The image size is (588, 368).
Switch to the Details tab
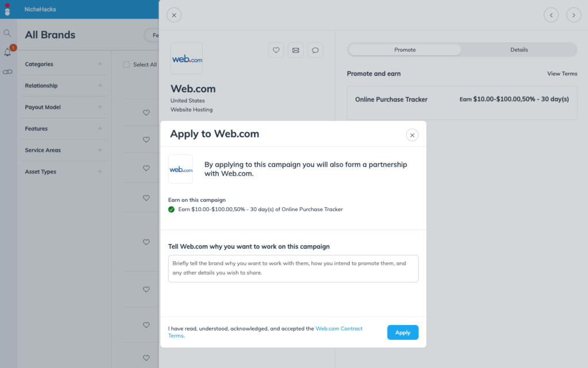pyautogui.click(x=519, y=50)
